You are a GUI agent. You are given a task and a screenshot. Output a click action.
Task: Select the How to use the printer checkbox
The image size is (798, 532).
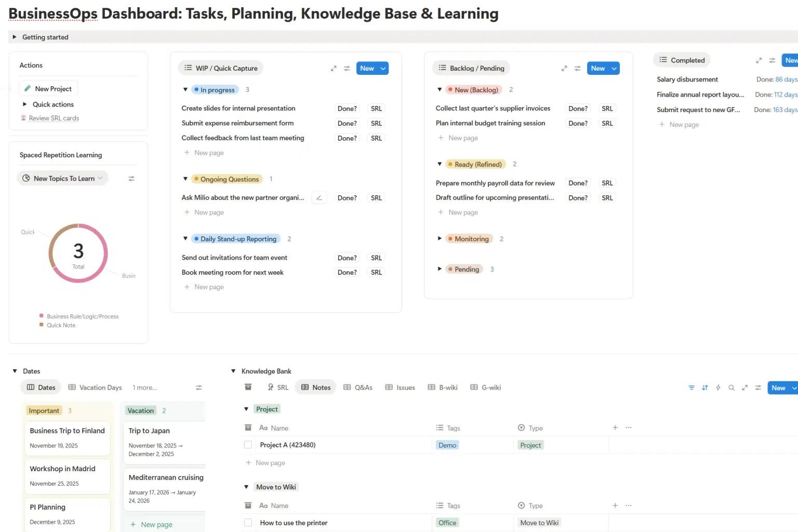(x=248, y=523)
